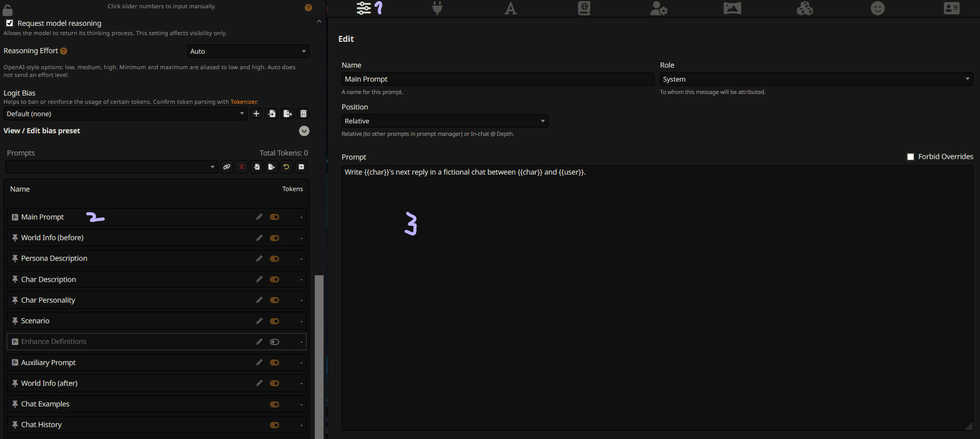This screenshot has height=439, width=980.
Task: Click the chain link icon in Prompts toolbar
Action: (227, 167)
